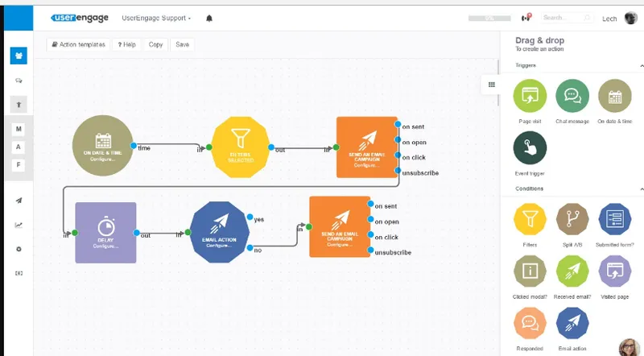This screenshot has width=644, height=356.
Task: Pick the Visited page condition
Action: (615, 271)
